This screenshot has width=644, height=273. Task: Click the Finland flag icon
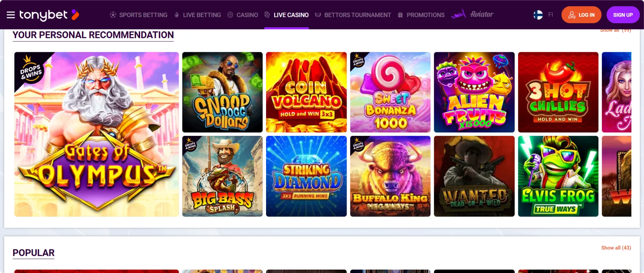(x=538, y=15)
